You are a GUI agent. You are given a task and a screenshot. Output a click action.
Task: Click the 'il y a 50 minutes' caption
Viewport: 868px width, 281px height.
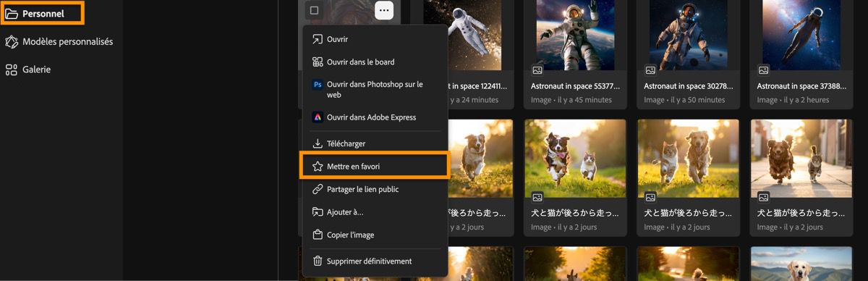698,100
